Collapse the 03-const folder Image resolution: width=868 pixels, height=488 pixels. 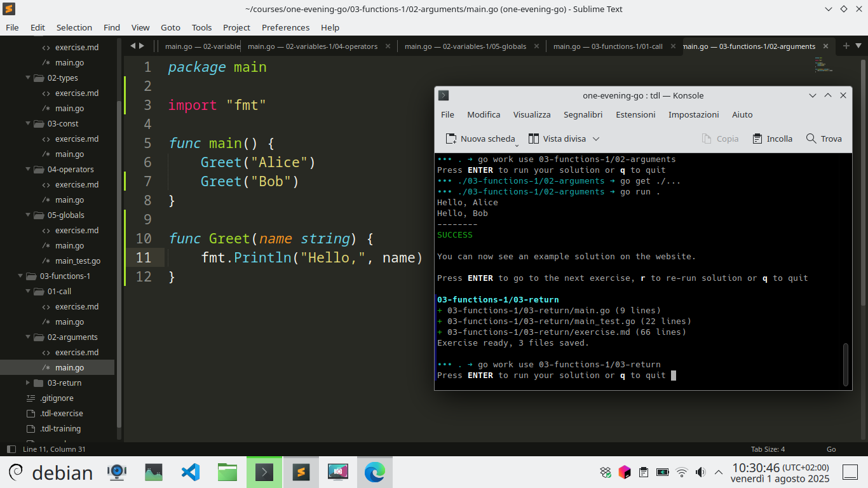click(x=28, y=123)
